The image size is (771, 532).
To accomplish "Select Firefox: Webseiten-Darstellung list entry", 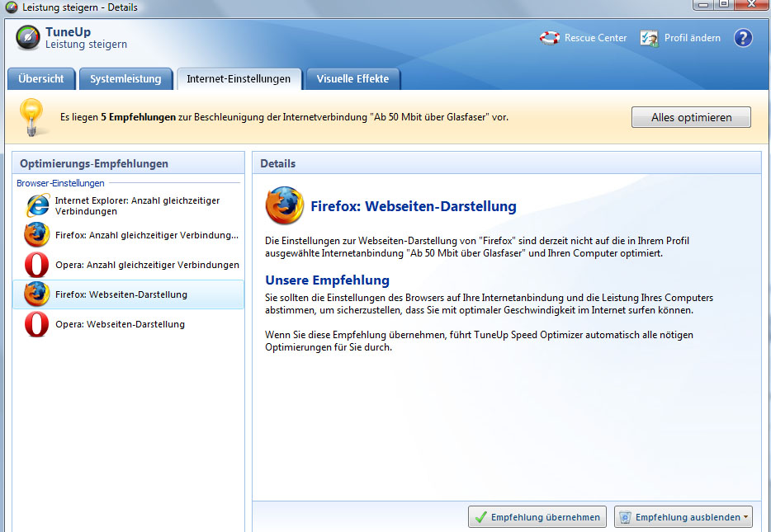I will (x=121, y=294).
